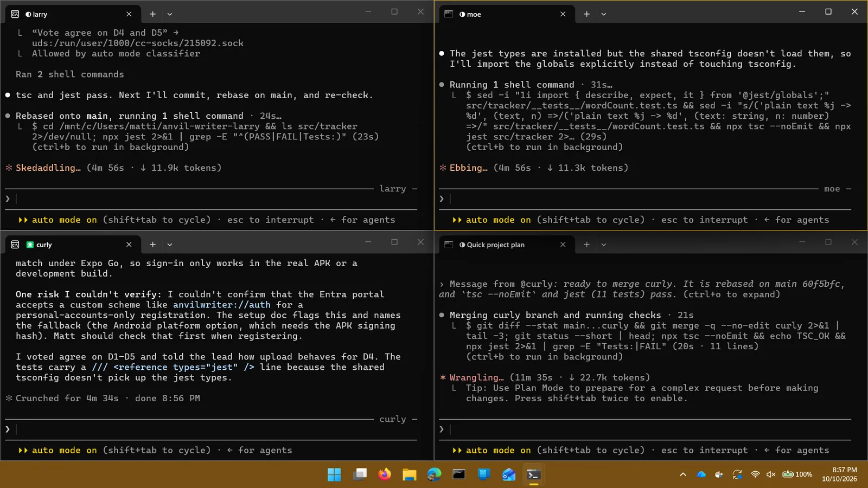Open Task View from the taskbar

359,474
